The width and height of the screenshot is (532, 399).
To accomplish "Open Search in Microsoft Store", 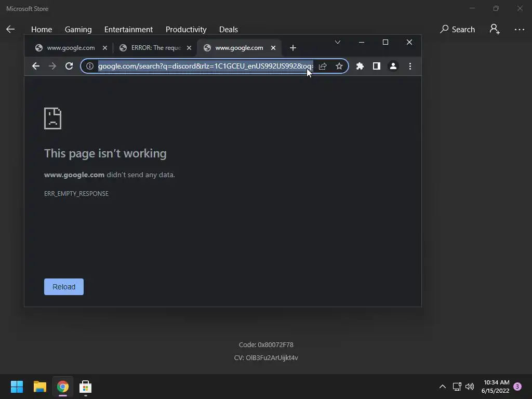I will (457, 30).
